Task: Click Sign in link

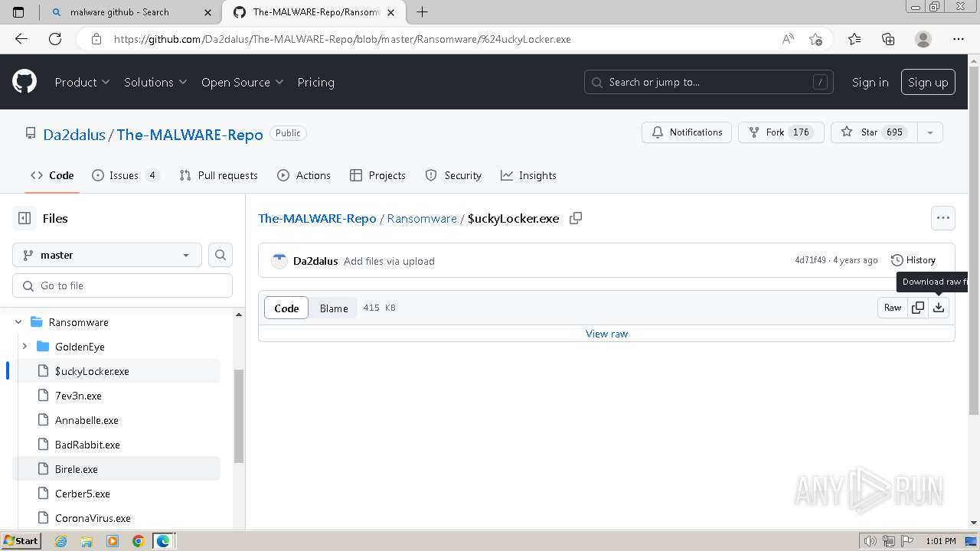Action: coord(870,82)
